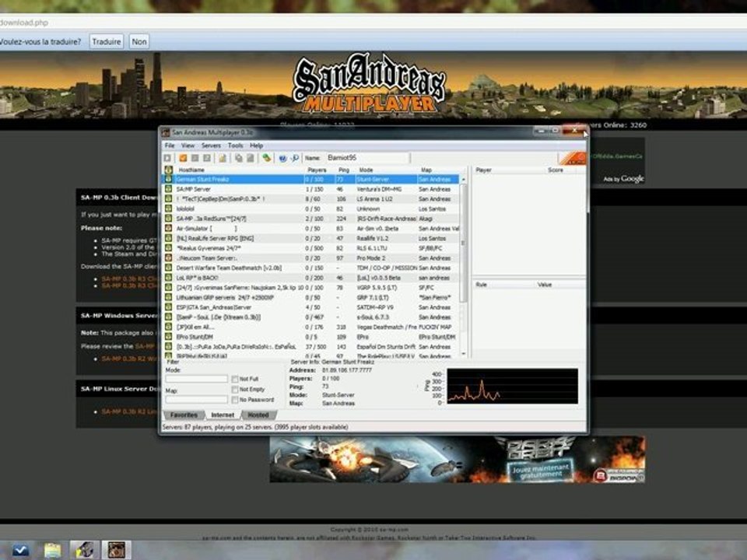Click the About magnifier toolbar icon
Screen dimensions: 747x560
coord(295,158)
